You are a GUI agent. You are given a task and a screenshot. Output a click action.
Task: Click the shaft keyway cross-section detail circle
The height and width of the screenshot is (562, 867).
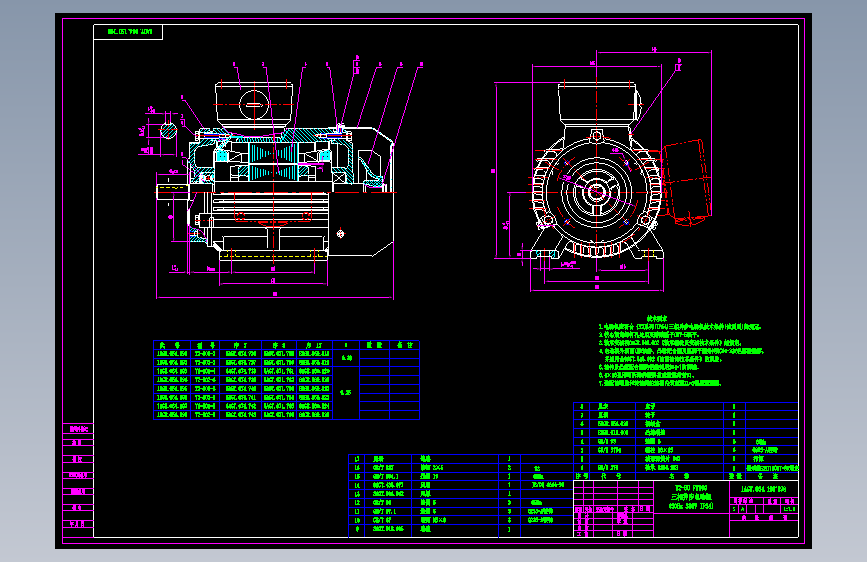(168, 131)
